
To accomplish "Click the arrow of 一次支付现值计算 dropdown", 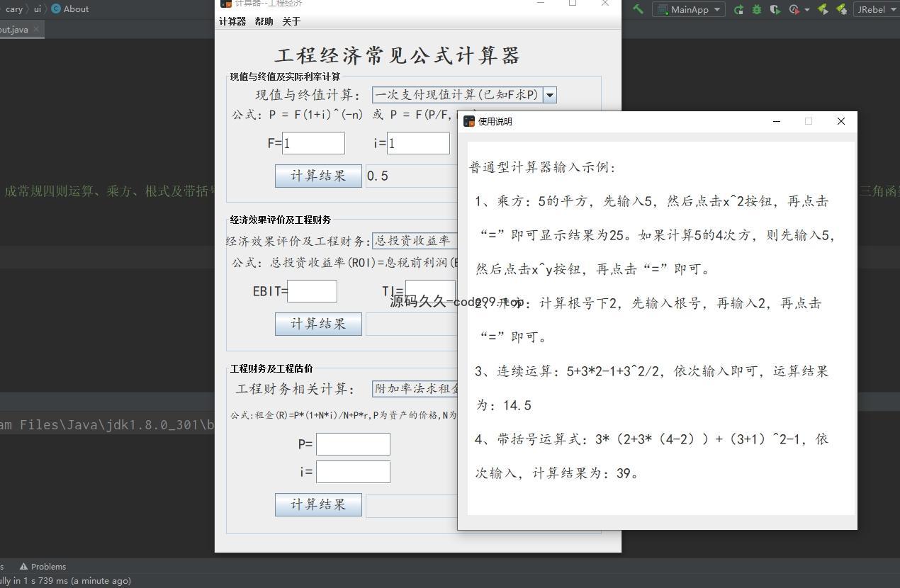I will (550, 94).
